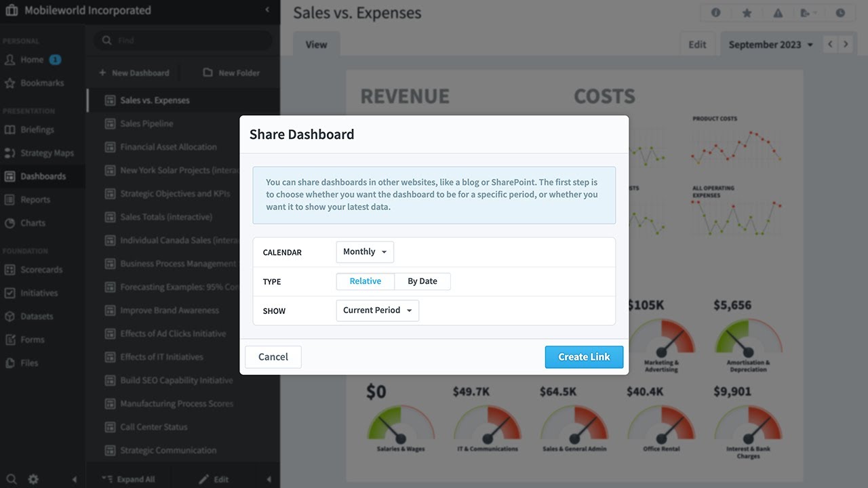Viewport: 868px width, 488px height.
Task: Click the Cancel button
Action: (x=273, y=357)
